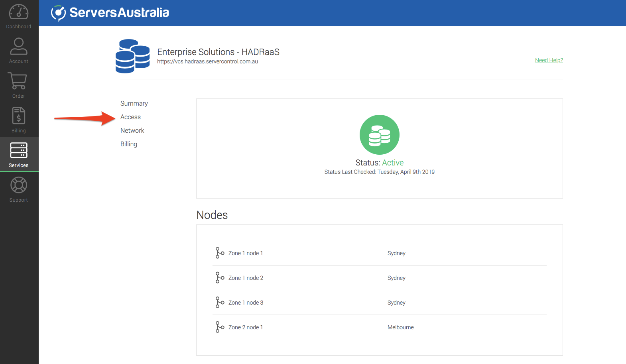The height and width of the screenshot is (364, 626).
Task: Select the Billing invoice icon in sidebar
Action: 19,116
